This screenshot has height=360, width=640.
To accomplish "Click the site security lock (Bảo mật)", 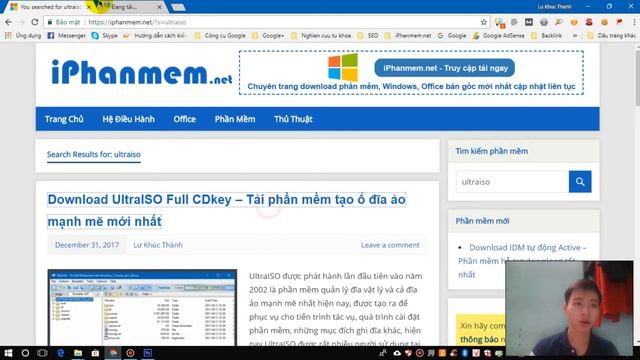I will [x=64, y=22].
